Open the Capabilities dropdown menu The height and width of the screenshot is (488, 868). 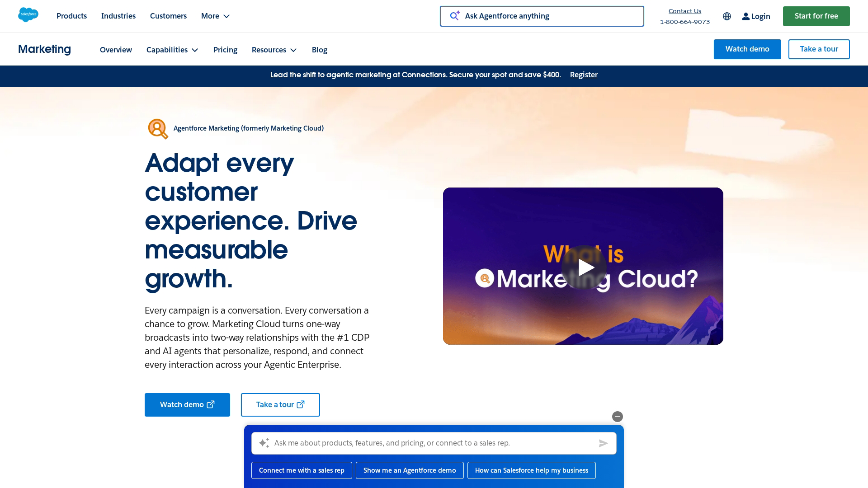click(x=172, y=50)
